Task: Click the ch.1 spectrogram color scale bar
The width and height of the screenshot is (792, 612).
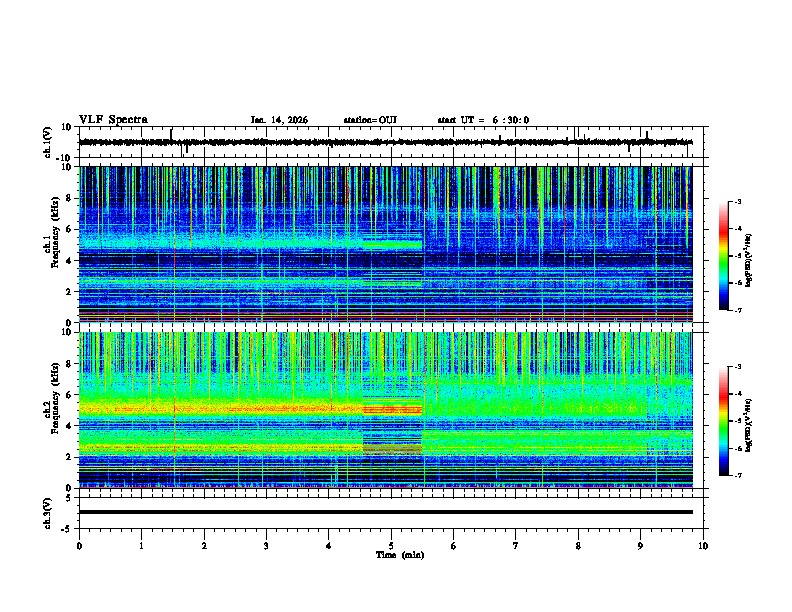Action: click(723, 256)
